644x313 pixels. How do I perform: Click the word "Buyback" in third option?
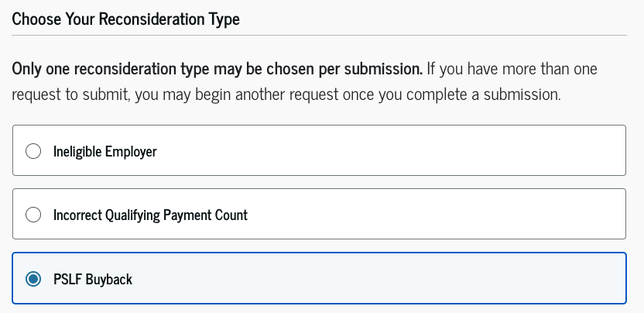[x=109, y=279]
